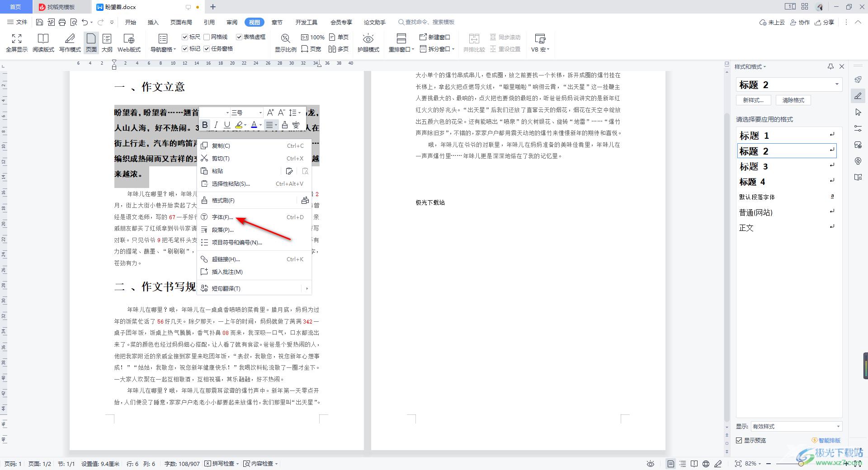Turn on Eye Protection Mode (护眼模式)

tap(368, 43)
